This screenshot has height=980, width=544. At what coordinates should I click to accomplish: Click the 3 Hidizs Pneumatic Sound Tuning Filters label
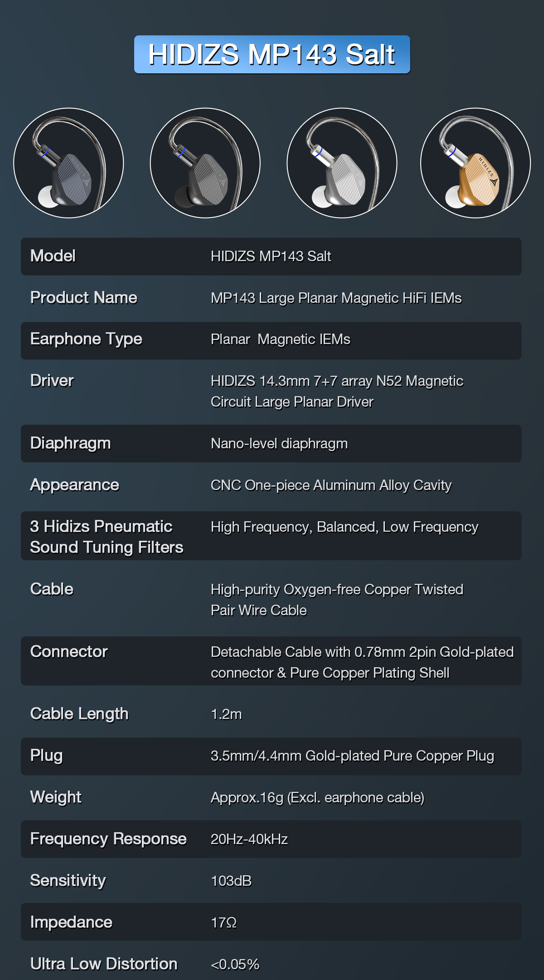pyautogui.click(x=107, y=537)
